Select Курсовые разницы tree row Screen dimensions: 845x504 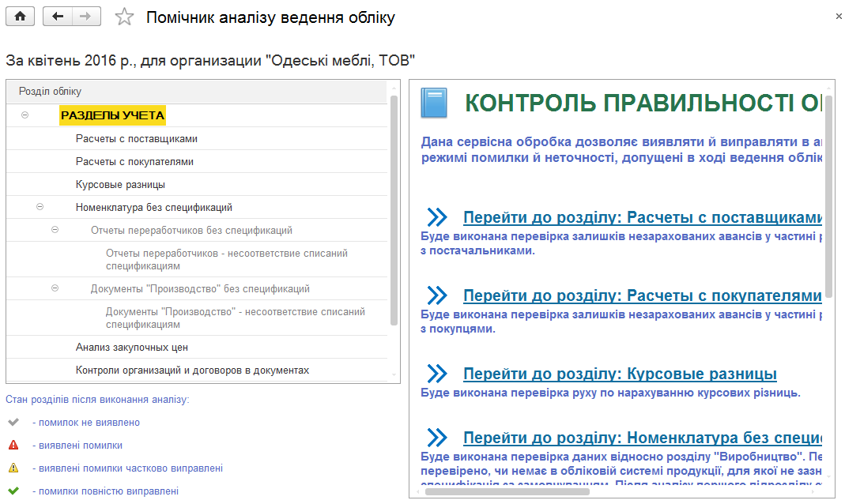197,184
